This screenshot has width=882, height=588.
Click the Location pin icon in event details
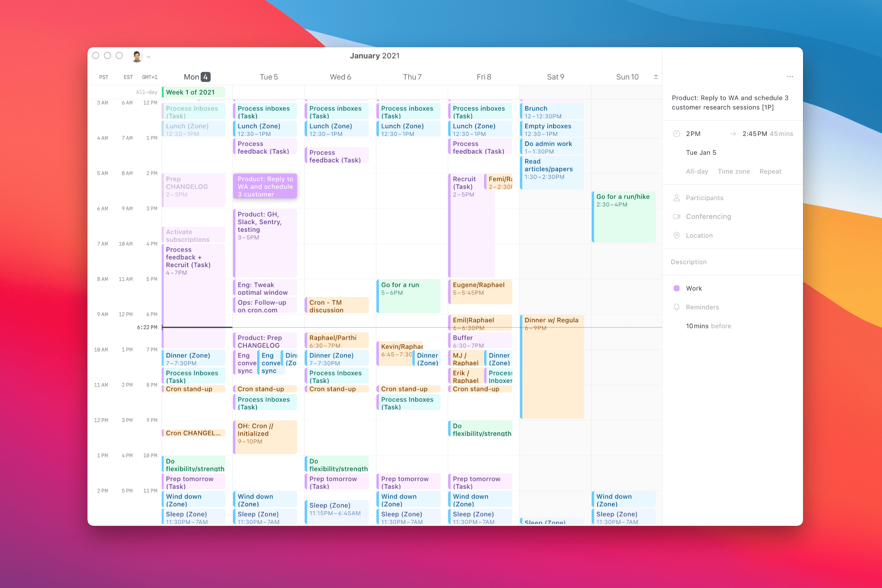(x=677, y=236)
